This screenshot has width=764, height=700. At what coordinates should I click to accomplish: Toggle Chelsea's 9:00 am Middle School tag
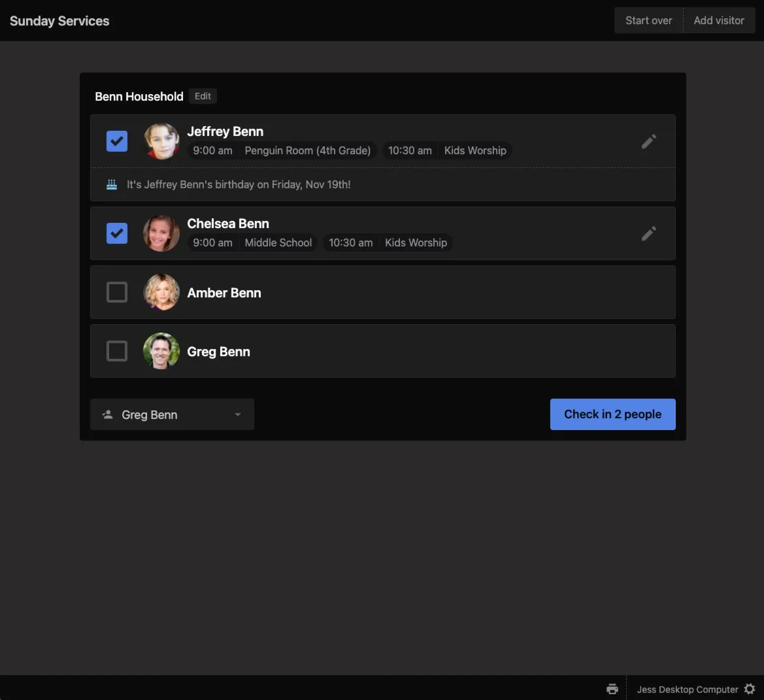252,242
